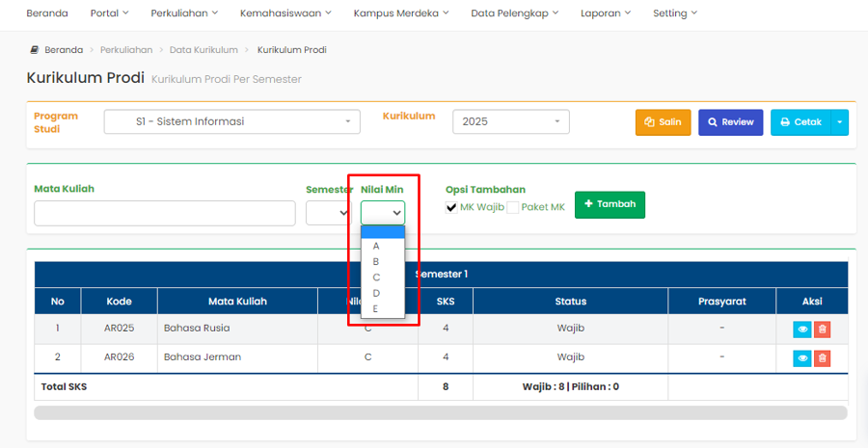Image resolution: width=868 pixels, height=448 pixels.
Task: Open the Semester select box
Action: coord(328,213)
